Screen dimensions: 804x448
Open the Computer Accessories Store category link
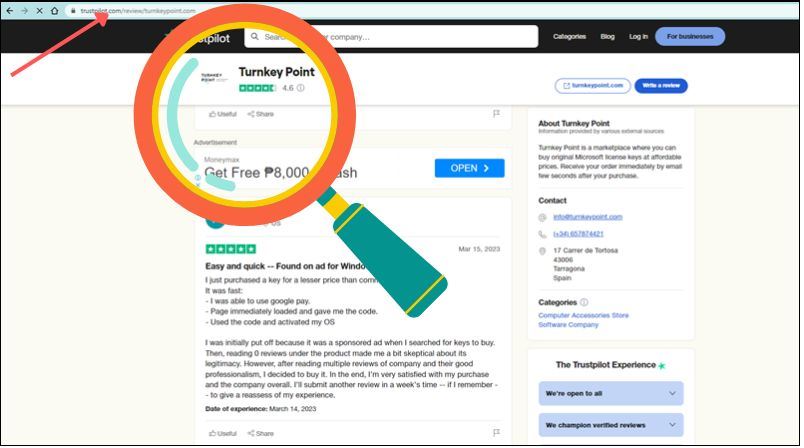583,315
